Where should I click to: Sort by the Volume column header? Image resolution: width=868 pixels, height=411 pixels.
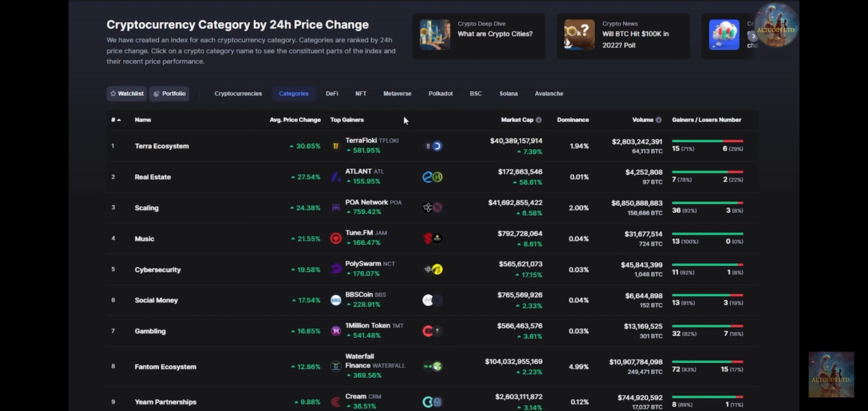[x=643, y=120]
